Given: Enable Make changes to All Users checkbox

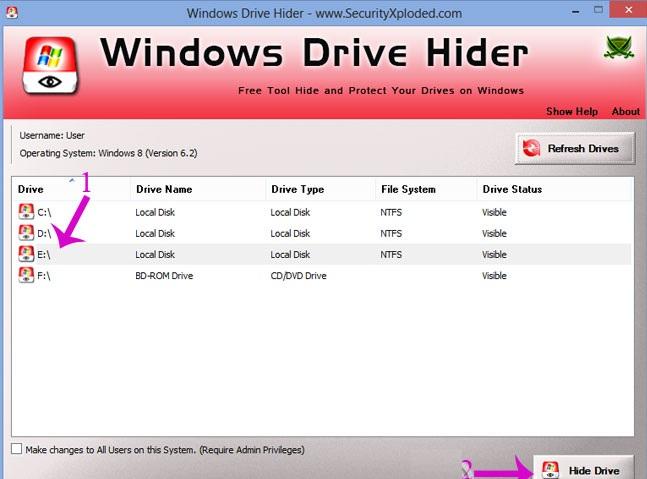Looking at the screenshot, I should point(17,449).
